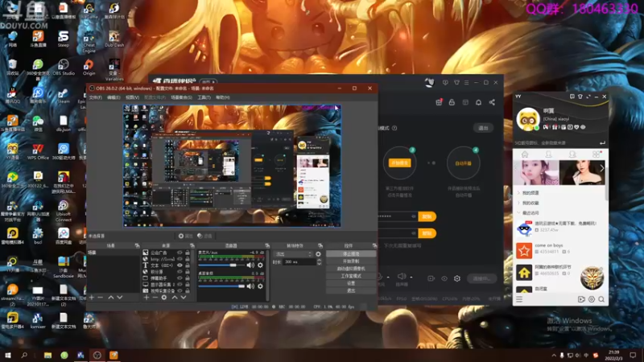Move selected source up in sources list
The height and width of the screenshot is (362, 644).
click(x=175, y=297)
